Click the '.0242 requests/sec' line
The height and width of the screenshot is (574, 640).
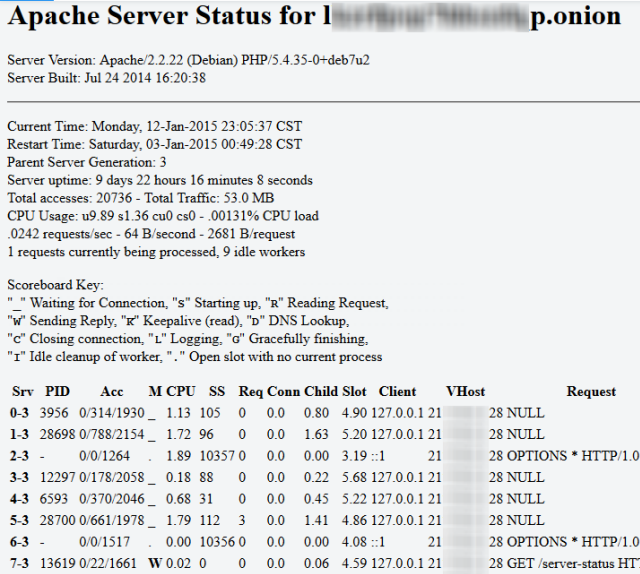point(151,234)
